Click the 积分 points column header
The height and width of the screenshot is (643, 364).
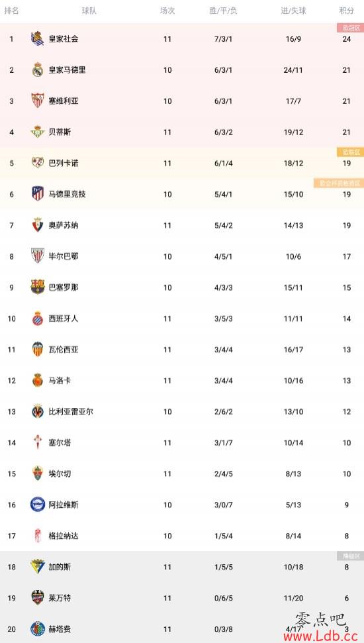click(346, 11)
